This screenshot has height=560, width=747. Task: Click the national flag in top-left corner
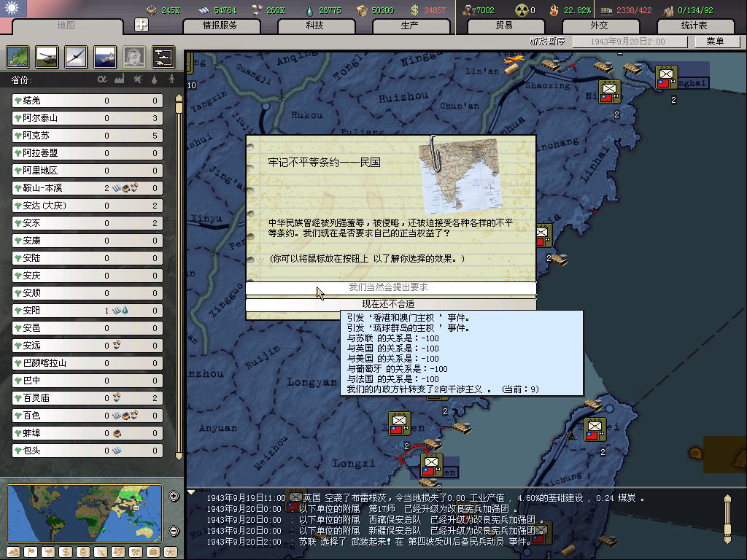coord(14,9)
